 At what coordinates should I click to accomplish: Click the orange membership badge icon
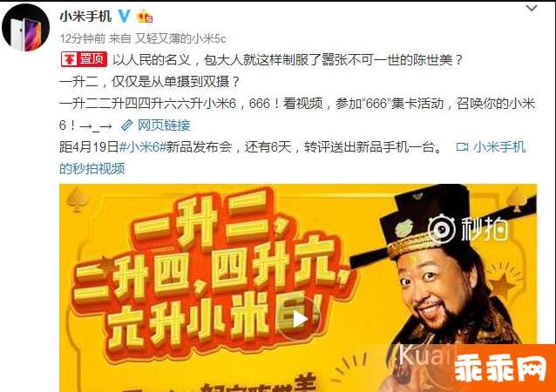point(145,17)
